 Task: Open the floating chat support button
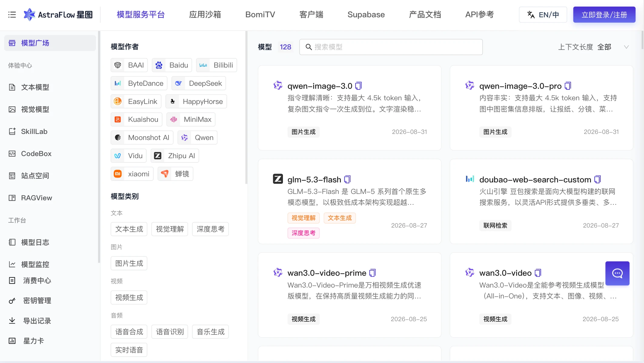tap(617, 273)
